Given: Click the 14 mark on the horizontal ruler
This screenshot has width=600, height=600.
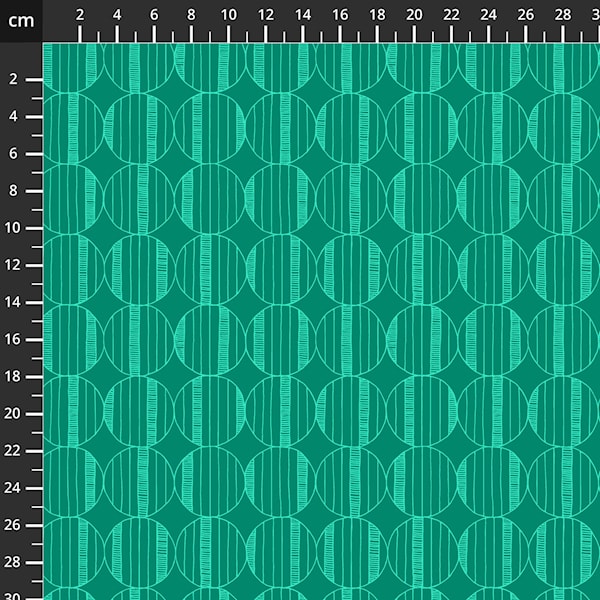Looking at the screenshot, I should click(x=303, y=15).
